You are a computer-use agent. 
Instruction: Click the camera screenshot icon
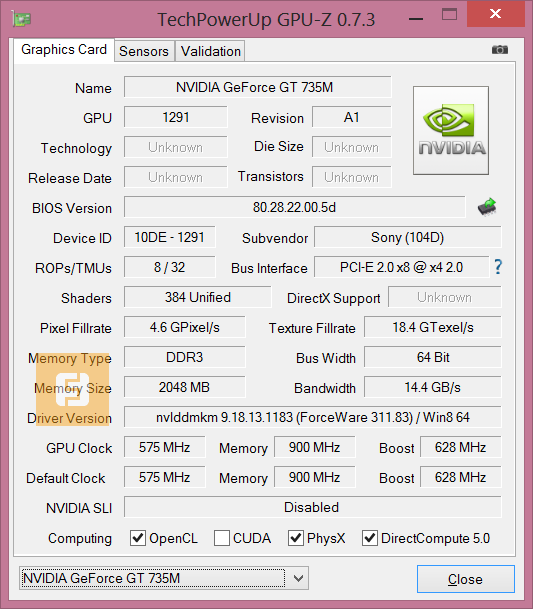[x=500, y=50]
